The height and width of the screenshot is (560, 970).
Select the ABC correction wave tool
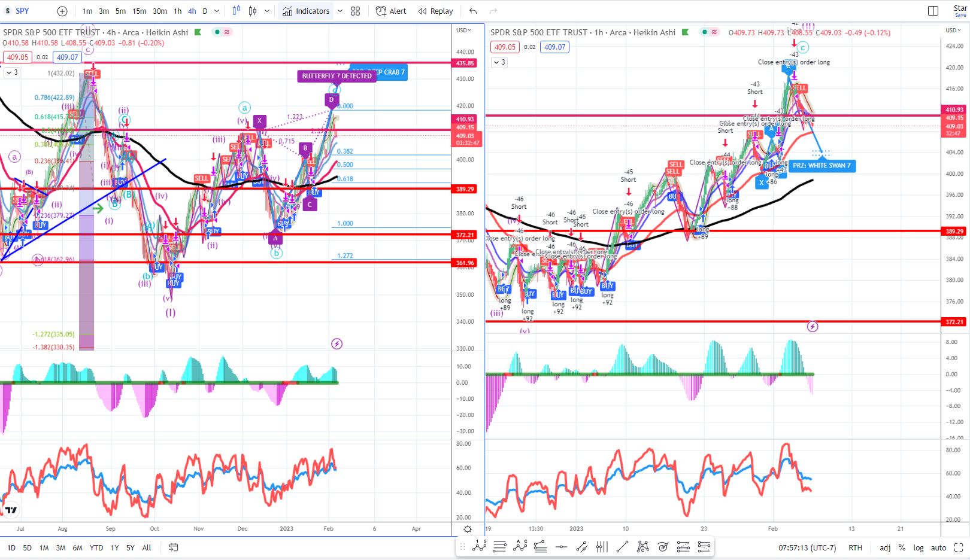(520, 546)
